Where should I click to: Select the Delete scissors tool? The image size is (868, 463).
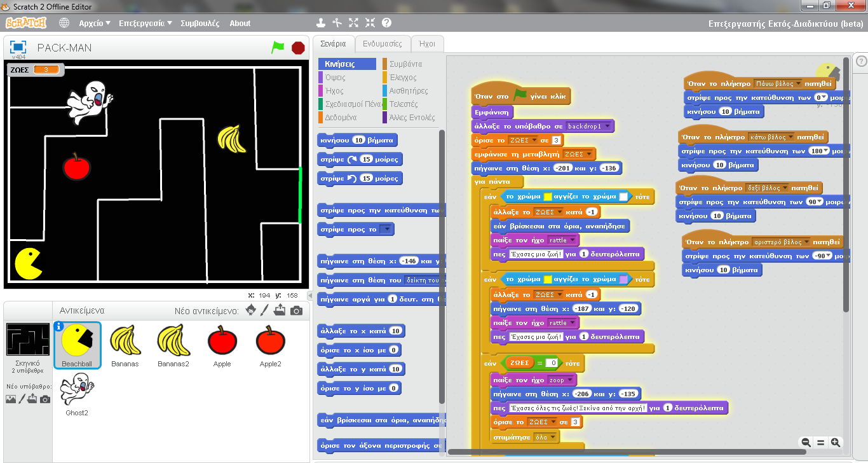pyautogui.click(x=337, y=23)
